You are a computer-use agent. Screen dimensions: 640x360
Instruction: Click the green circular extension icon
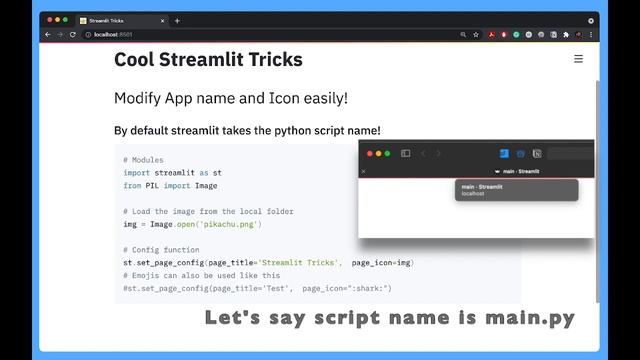516,35
